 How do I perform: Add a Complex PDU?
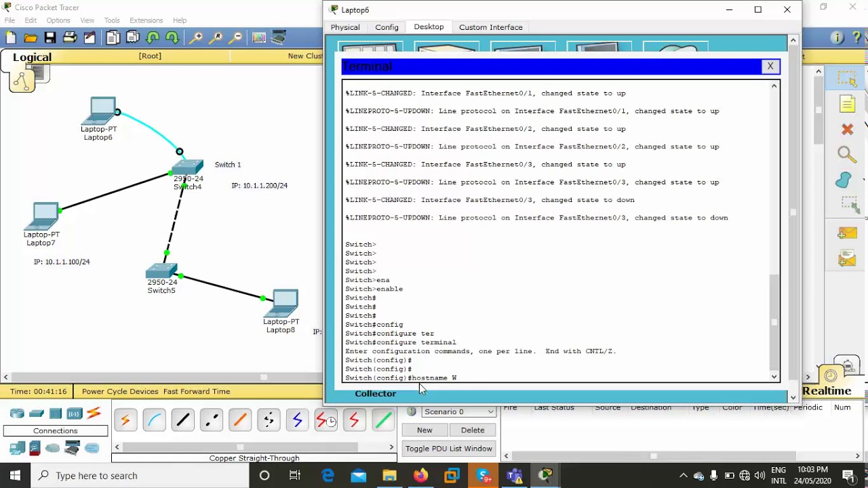(847, 258)
